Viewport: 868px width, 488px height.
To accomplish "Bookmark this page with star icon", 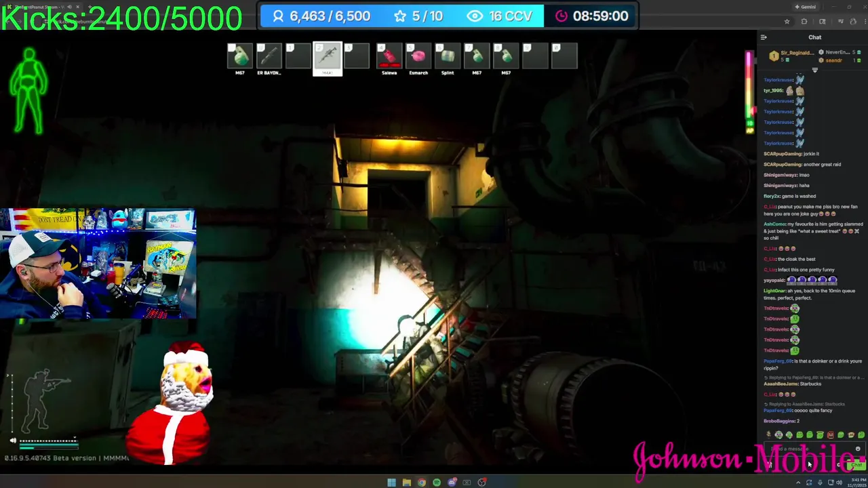I will [x=787, y=21].
